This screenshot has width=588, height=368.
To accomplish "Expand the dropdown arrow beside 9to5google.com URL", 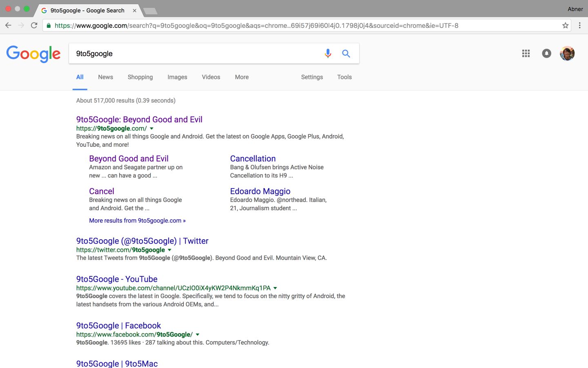I will click(152, 129).
